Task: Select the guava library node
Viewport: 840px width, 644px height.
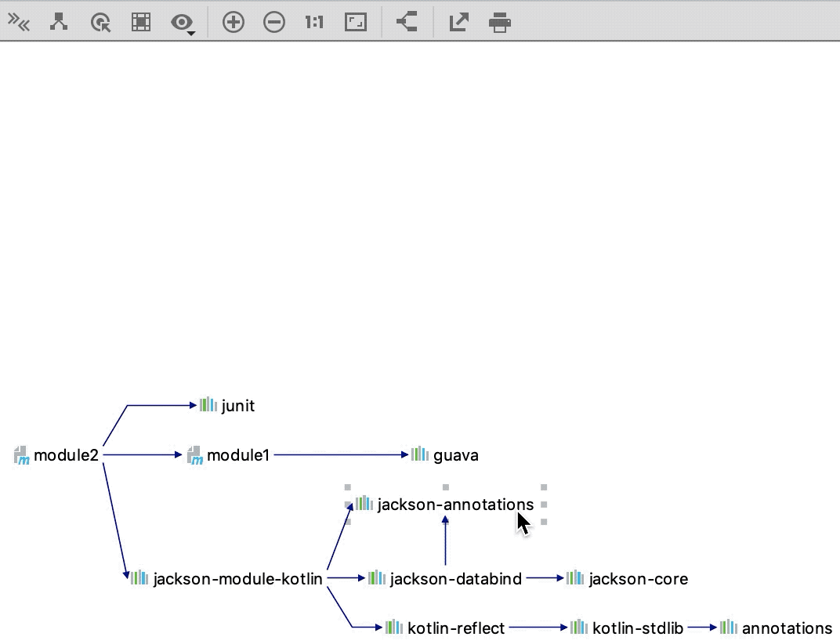Action: click(456, 455)
